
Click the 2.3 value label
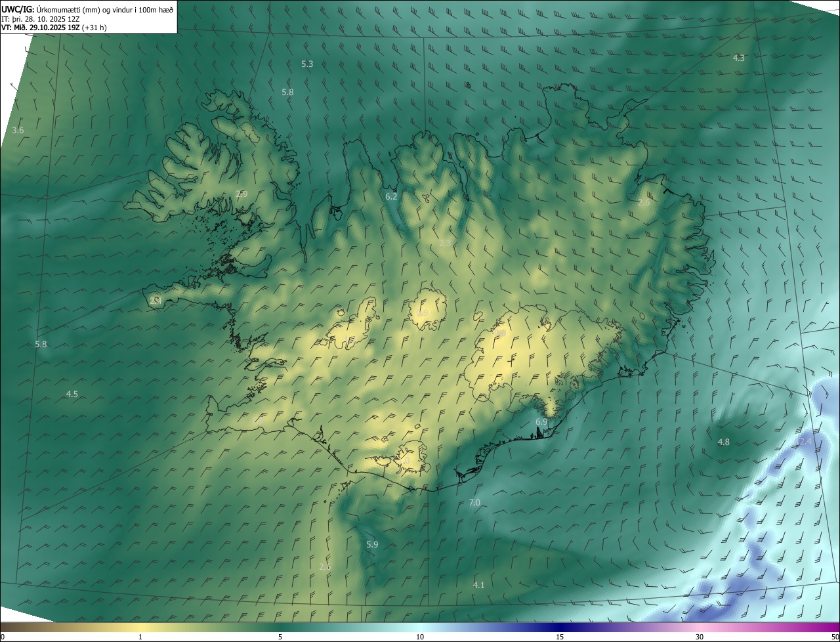click(445, 244)
